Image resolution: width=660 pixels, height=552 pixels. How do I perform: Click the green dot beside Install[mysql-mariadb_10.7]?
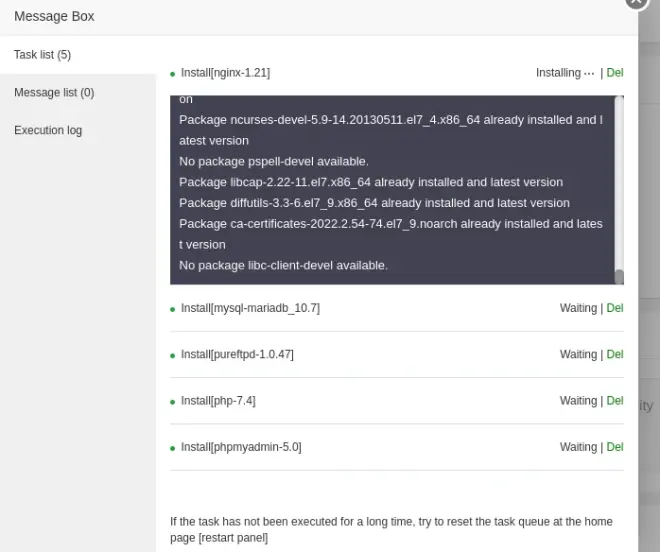pos(173,309)
